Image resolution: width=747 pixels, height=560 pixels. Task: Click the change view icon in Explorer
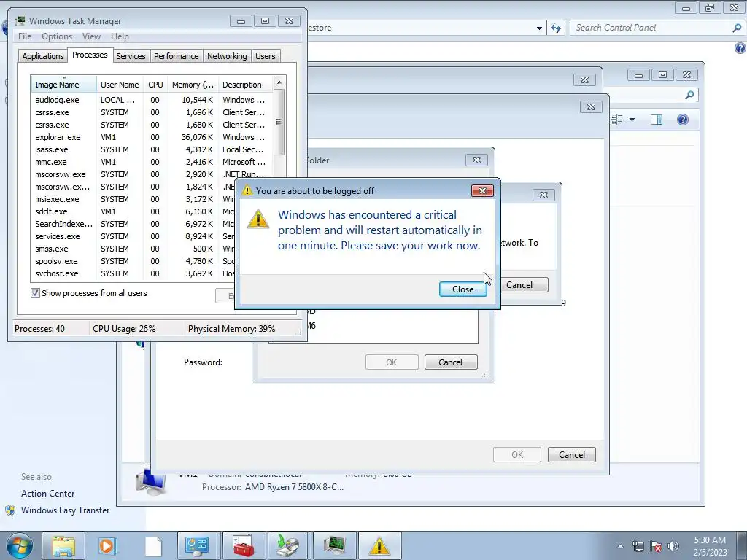(x=617, y=120)
